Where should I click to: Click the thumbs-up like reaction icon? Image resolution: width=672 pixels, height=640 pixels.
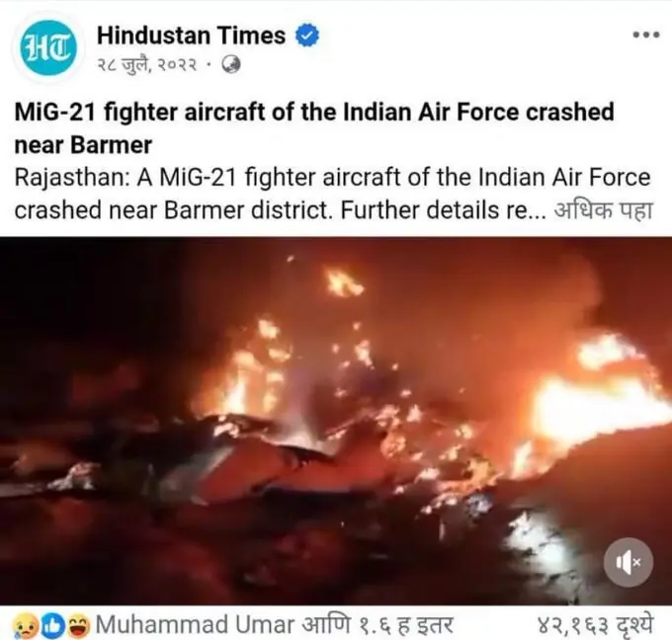pos(52,626)
